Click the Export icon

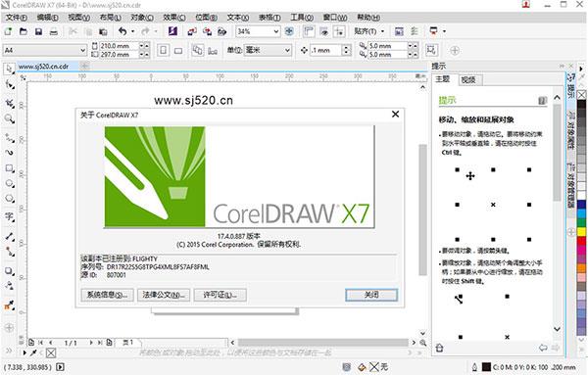207,31
